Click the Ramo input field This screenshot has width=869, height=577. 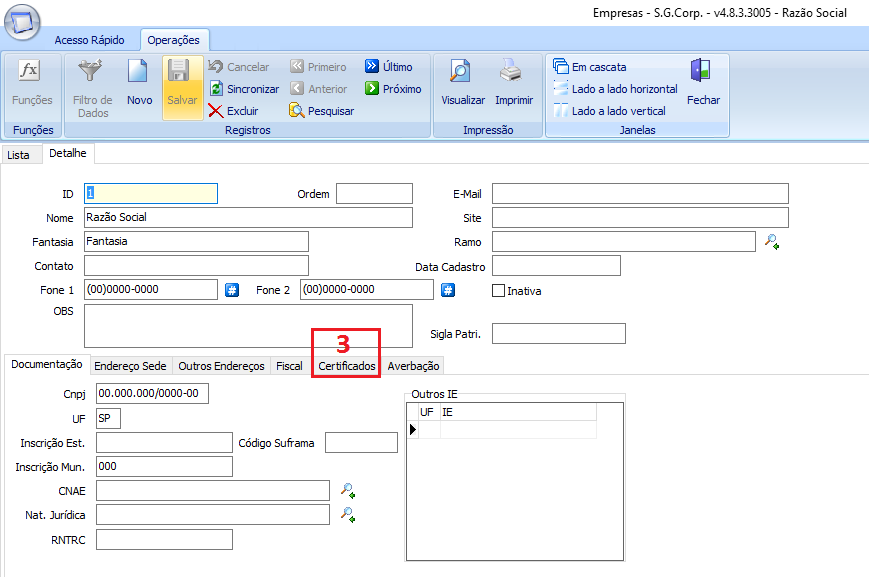624,242
